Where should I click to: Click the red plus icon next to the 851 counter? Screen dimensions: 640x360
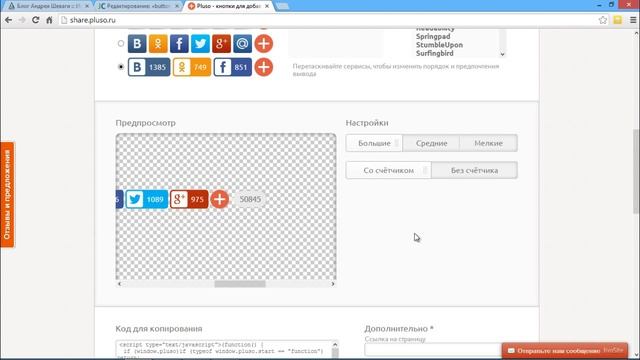(x=264, y=67)
